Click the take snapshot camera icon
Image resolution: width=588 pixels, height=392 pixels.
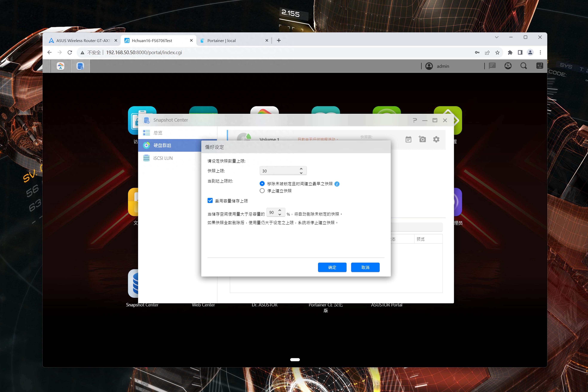(x=422, y=139)
